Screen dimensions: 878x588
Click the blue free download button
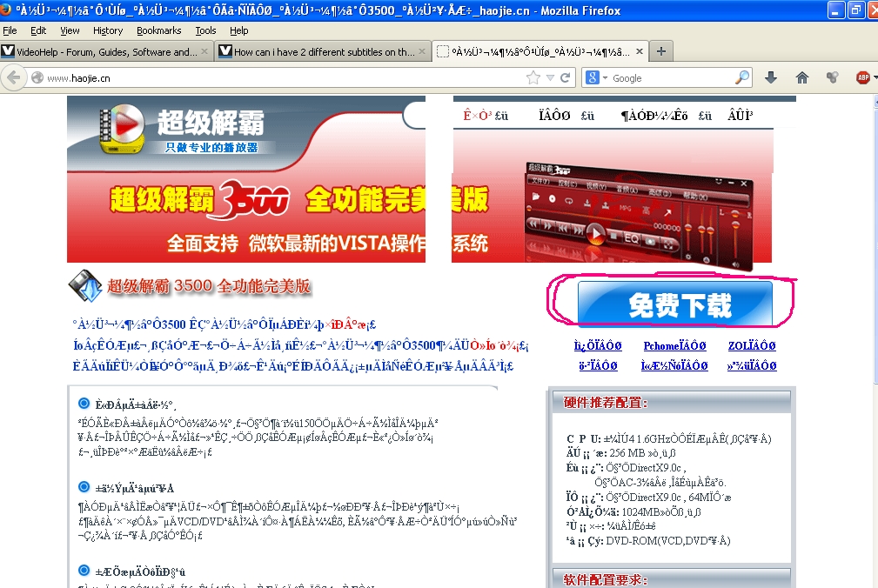tap(674, 304)
